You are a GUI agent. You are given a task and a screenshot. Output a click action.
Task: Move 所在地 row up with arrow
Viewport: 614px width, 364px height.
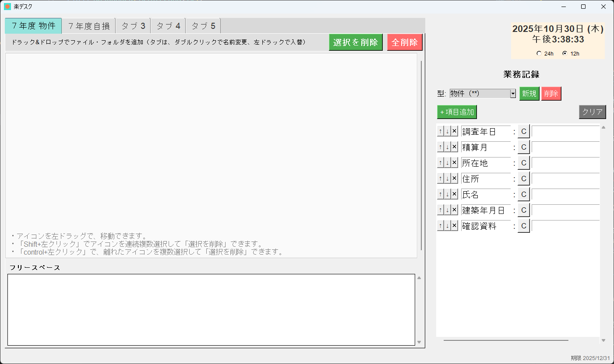(x=441, y=163)
